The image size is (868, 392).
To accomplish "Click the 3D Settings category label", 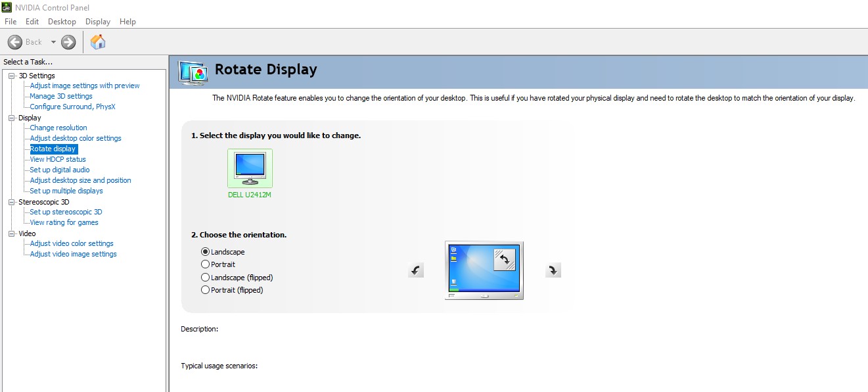I will [37, 76].
